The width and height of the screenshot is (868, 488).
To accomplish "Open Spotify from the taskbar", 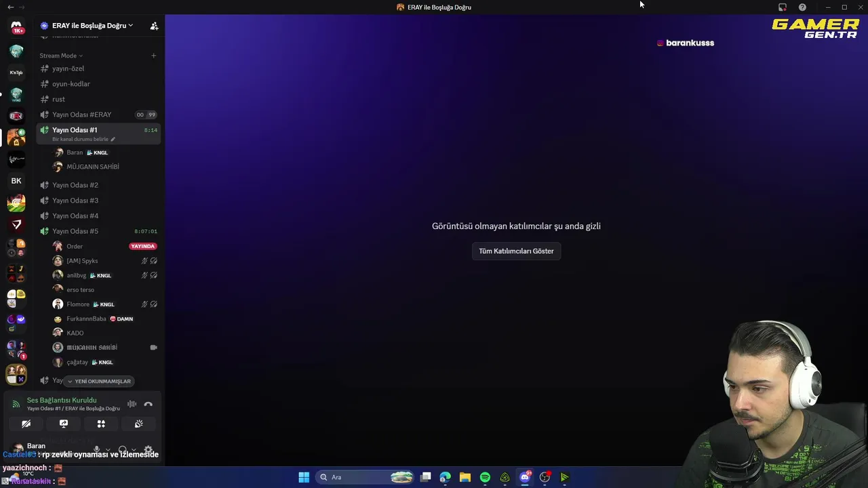I will [x=485, y=477].
